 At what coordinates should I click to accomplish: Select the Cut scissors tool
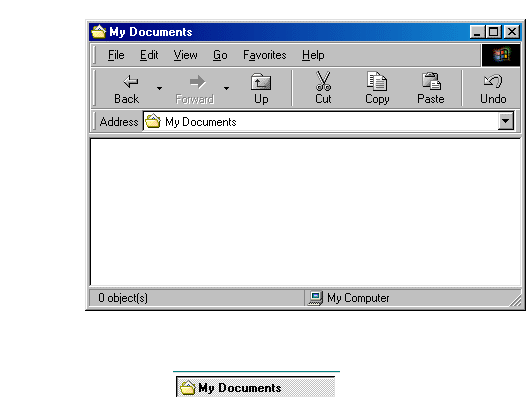323,89
